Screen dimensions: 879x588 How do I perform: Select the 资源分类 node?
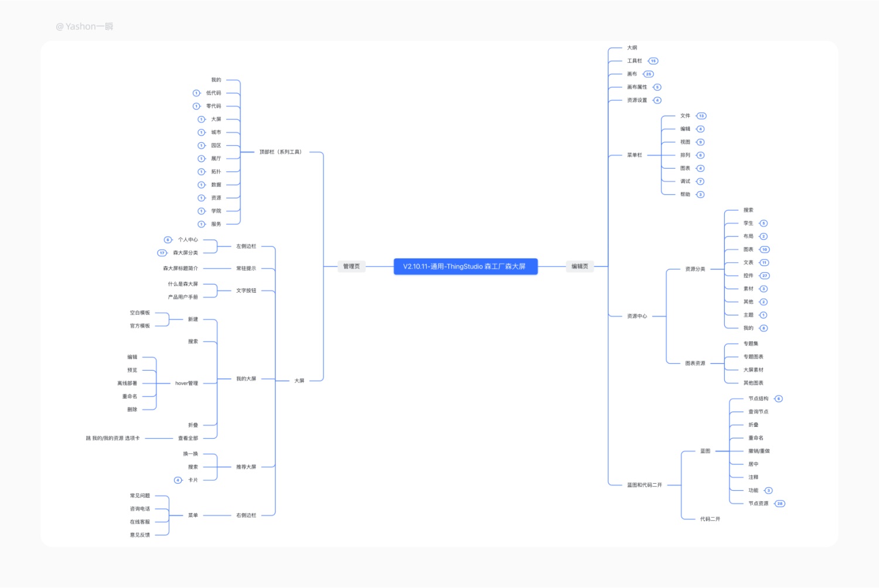click(x=696, y=269)
